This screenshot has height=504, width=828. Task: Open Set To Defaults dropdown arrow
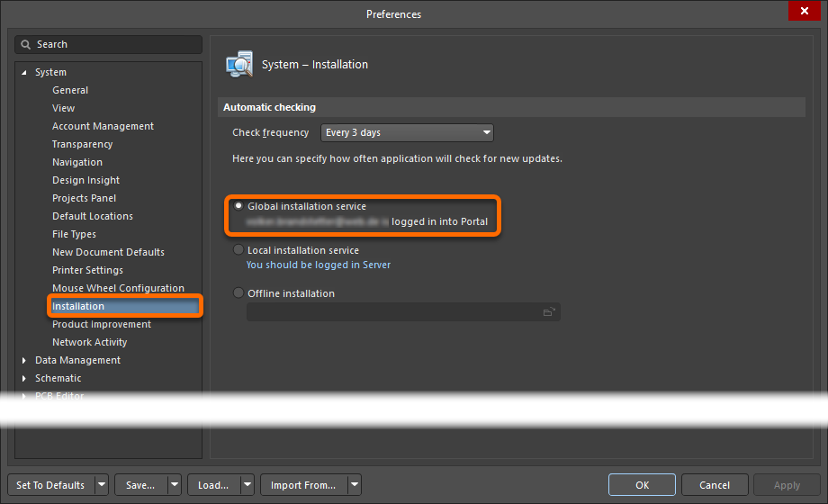pos(102,484)
